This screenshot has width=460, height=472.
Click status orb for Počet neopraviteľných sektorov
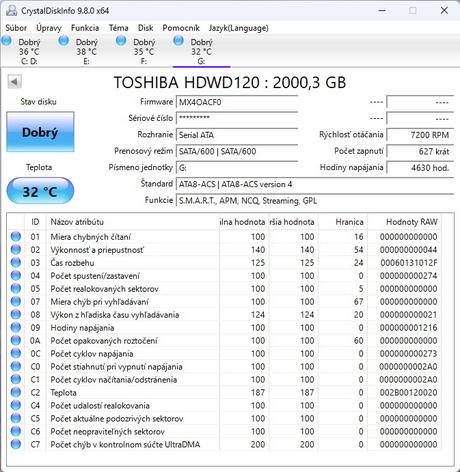click(x=16, y=431)
